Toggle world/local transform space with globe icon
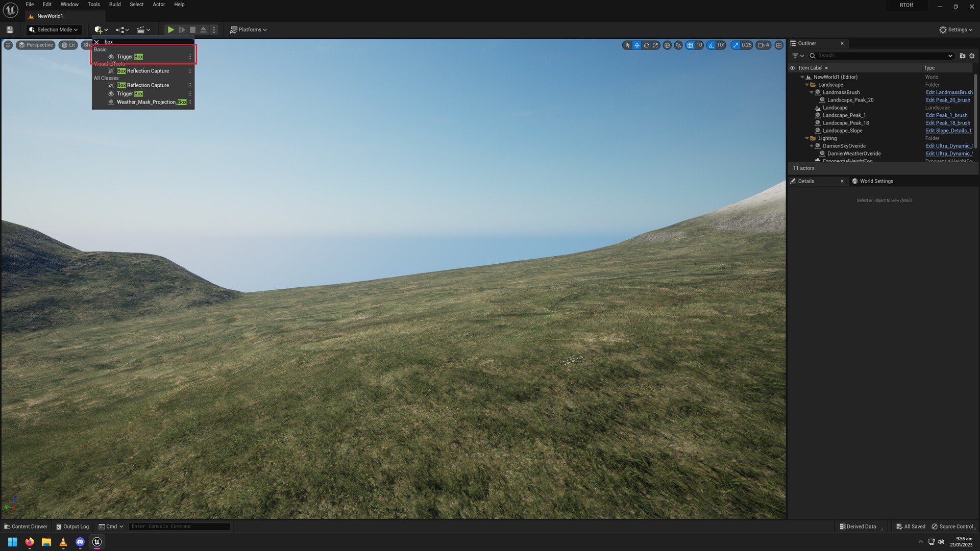This screenshot has height=551, width=980. click(x=667, y=45)
